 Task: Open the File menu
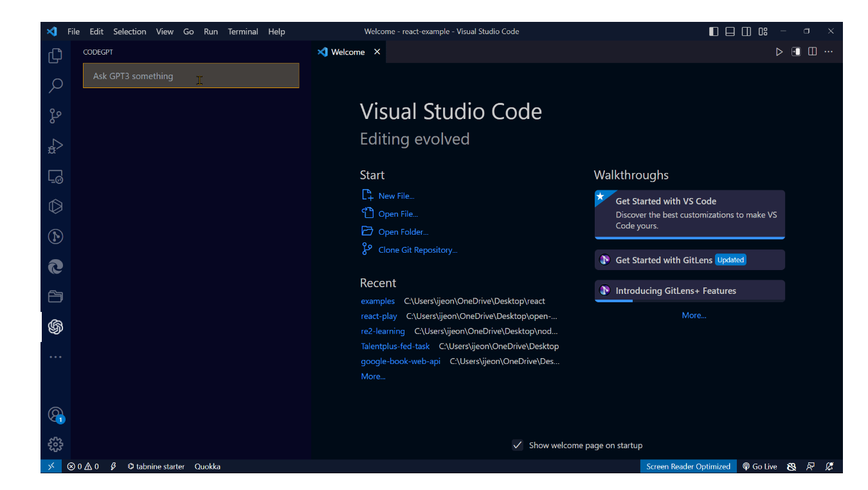tap(73, 32)
